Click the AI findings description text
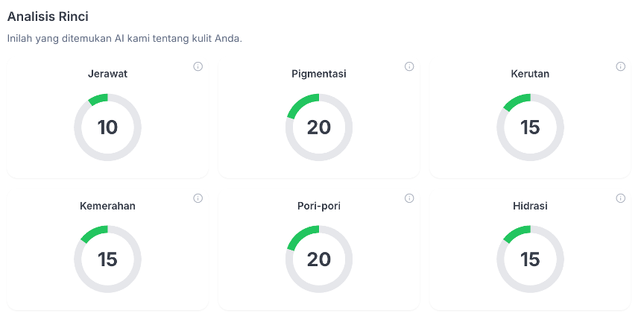 (124, 38)
